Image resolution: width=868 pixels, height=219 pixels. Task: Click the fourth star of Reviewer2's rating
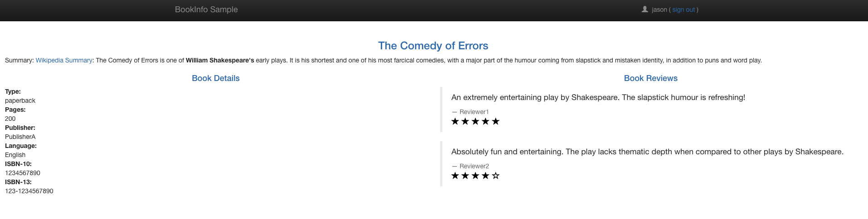coord(485,176)
